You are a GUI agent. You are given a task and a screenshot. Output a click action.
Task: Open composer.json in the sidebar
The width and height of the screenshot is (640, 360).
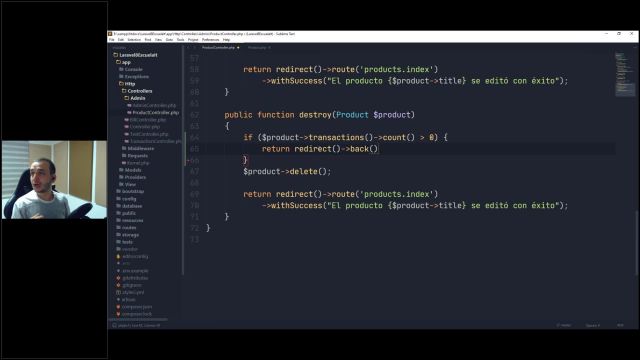point(137,307)
